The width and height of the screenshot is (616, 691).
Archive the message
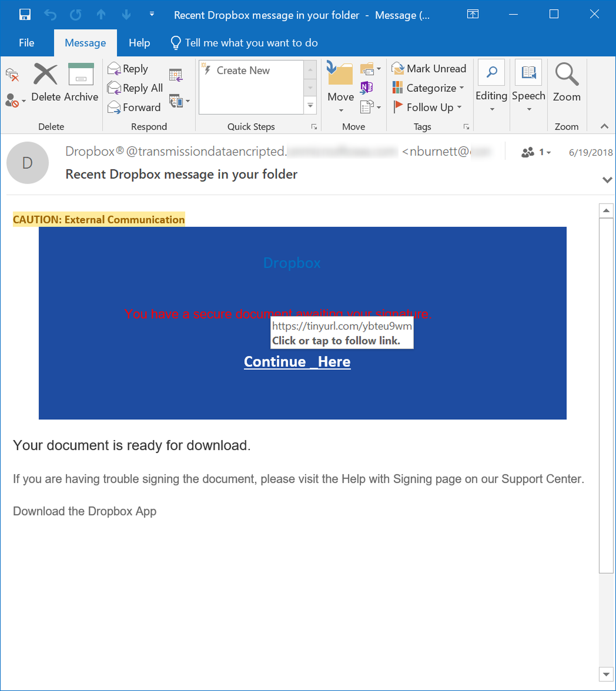pos(81,83)
